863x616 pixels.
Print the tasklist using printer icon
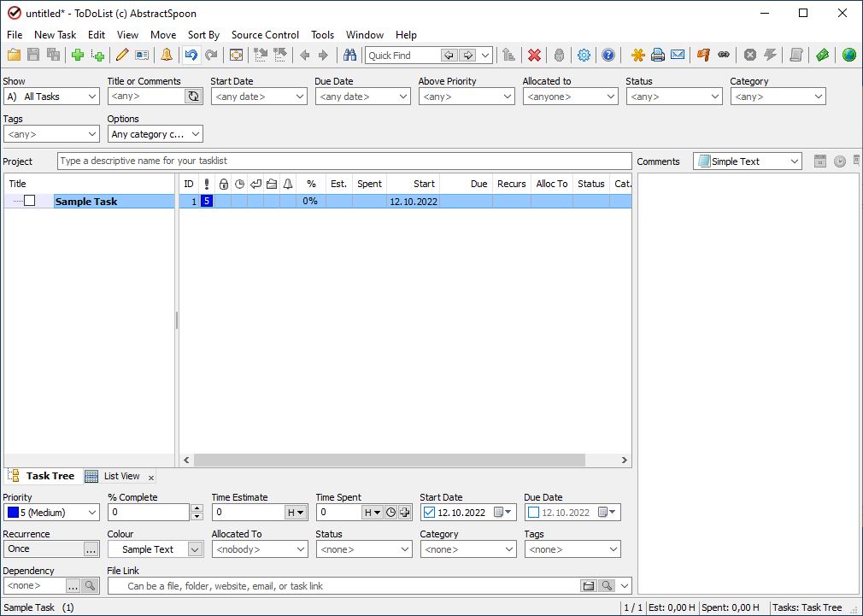pos(658,55)
